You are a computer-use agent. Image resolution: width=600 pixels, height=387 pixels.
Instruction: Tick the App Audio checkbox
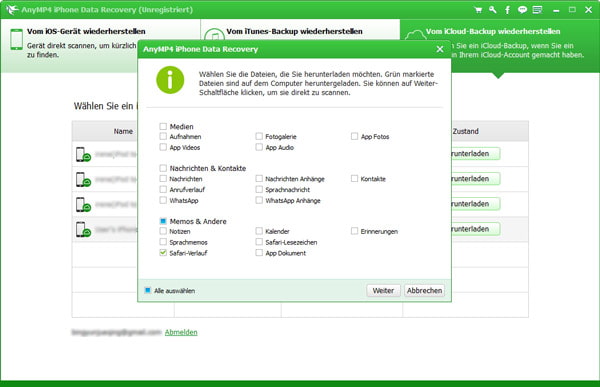click(x=259, y=147)
